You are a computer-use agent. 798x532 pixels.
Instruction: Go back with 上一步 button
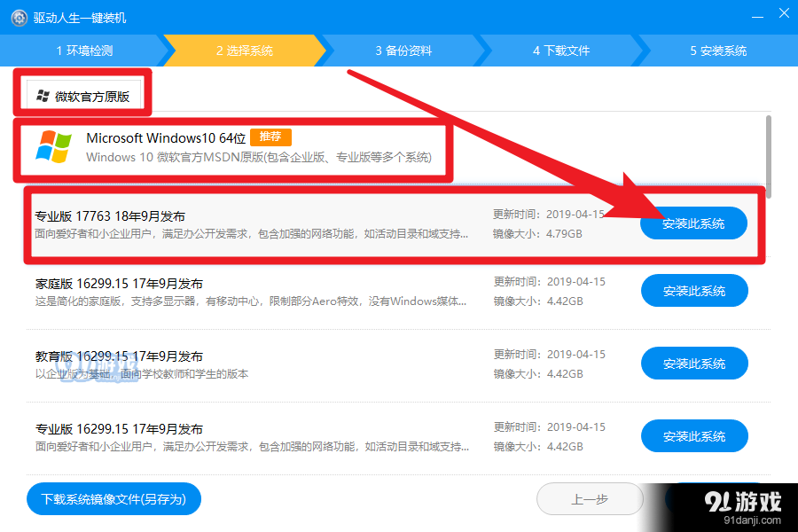coord(590,499)
